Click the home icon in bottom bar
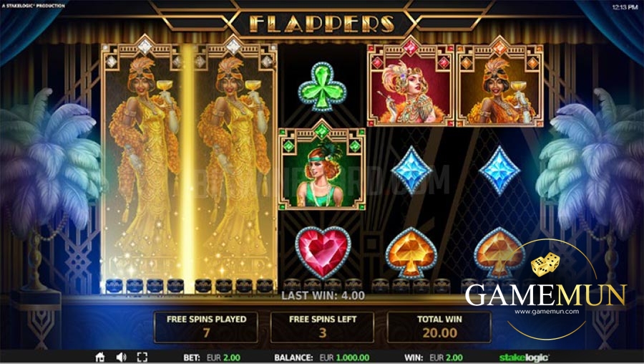 (x=99, y=357)
